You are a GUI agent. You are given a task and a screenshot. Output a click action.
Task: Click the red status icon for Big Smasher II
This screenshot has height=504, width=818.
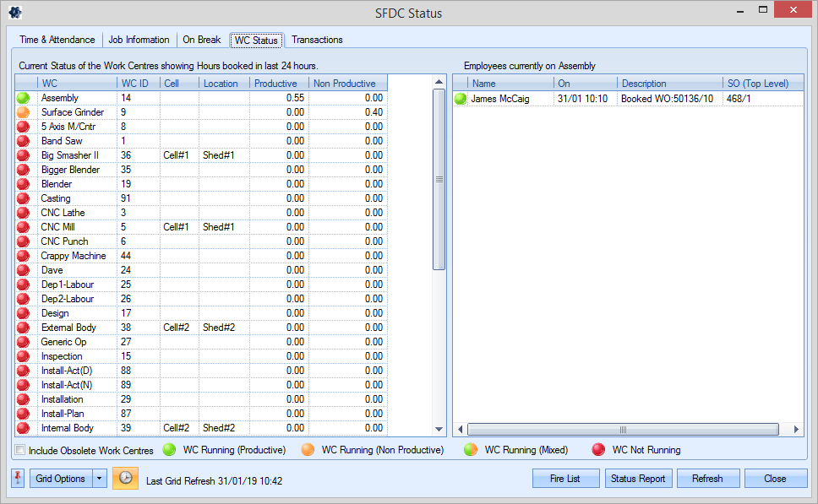[x=23, y=155]
